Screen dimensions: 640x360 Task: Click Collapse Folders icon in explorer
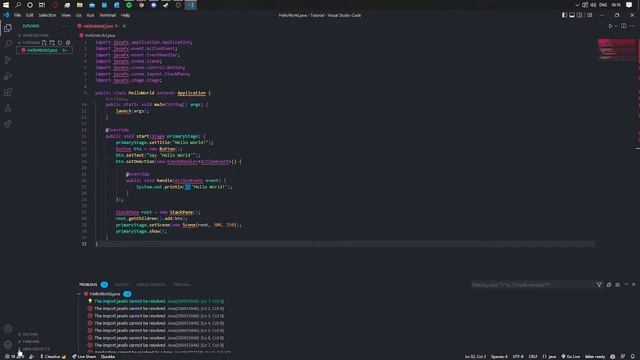pos(68,42)
